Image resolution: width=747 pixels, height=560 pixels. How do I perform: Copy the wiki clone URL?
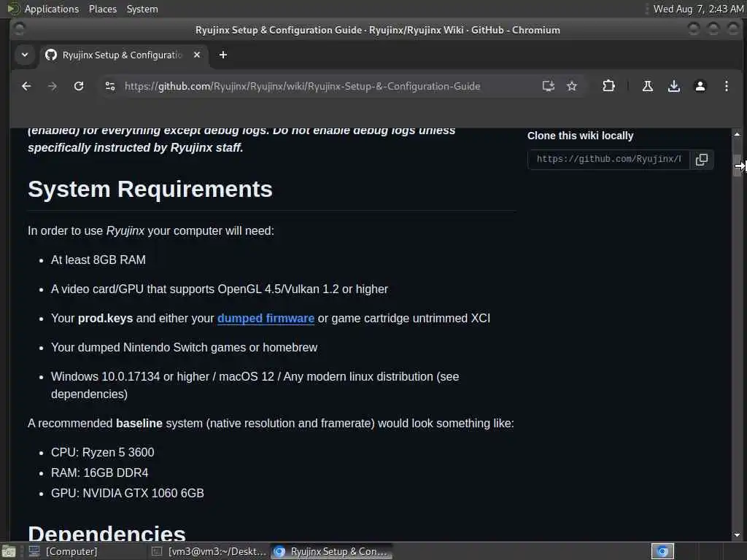coord(702,160)
